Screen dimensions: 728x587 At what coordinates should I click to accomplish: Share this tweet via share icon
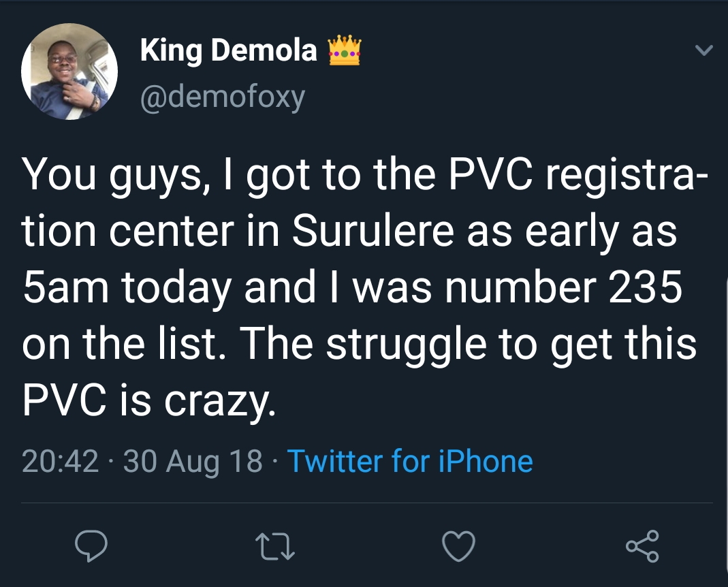642,546
